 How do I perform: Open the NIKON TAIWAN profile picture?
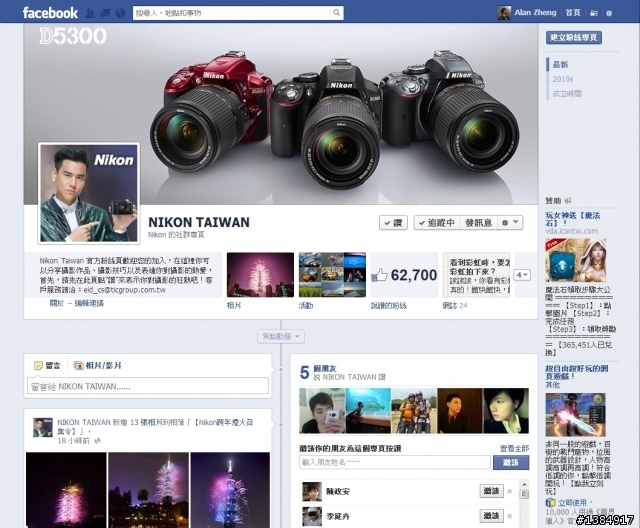coord(89,193)
